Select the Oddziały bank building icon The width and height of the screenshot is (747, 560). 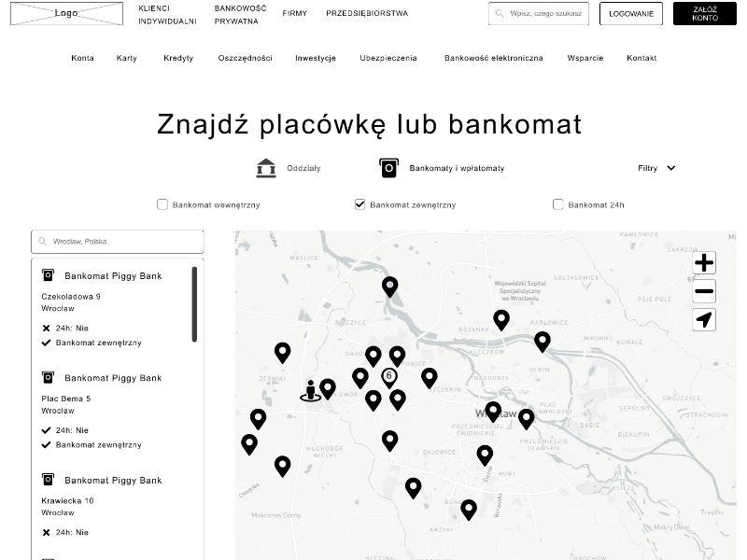[266, 168]
